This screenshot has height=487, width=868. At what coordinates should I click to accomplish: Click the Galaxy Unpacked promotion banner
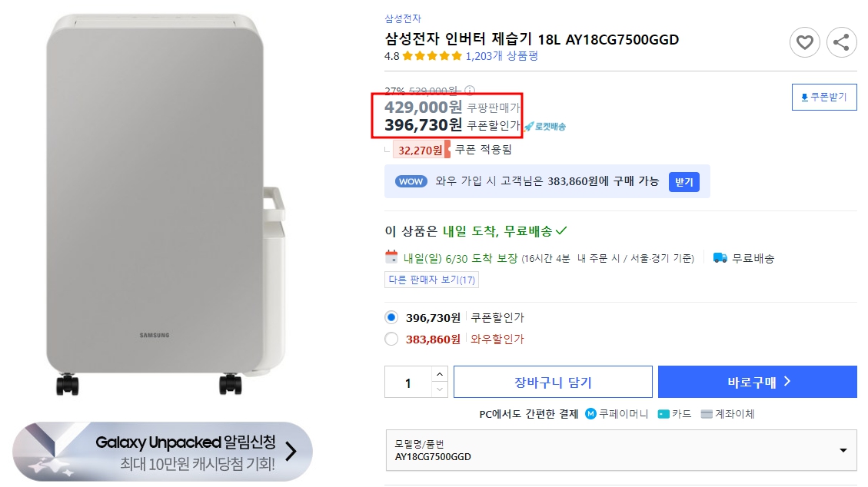(162, 452)
